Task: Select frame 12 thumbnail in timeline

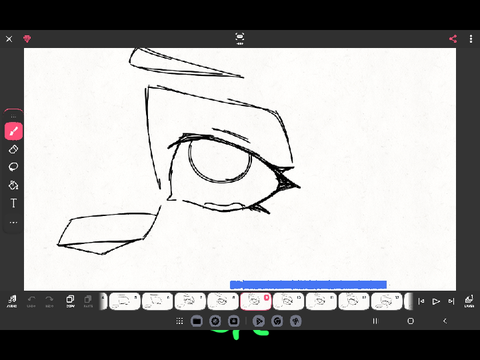Action: [x=354, y=301]
